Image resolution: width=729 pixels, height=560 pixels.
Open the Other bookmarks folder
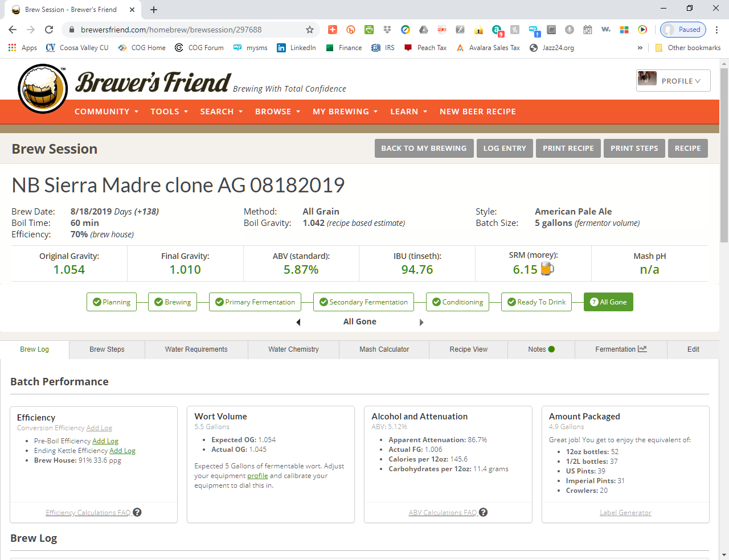[687, 48]
